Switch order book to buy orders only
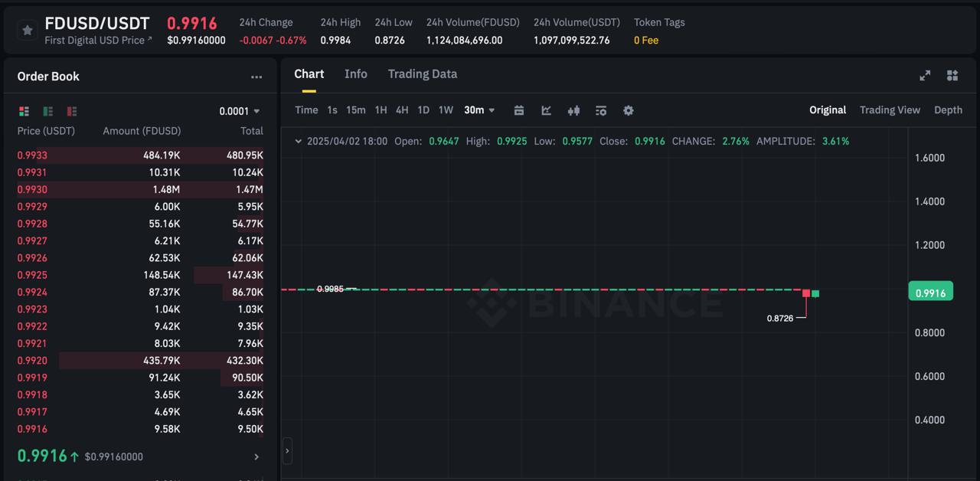Image resolution: width=980 pixels, height=481 pixels. point(48,111)
